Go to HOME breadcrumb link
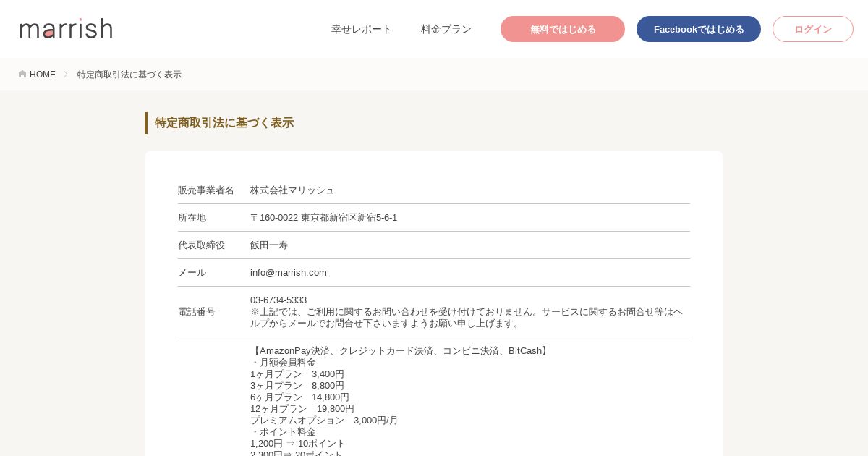Image resolution: width=868 pixels, height=456 pixels. tap(43, 75)
